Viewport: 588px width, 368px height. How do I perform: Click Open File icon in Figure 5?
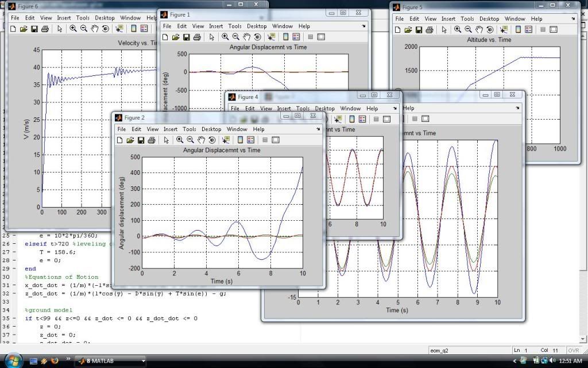(408, 29)
